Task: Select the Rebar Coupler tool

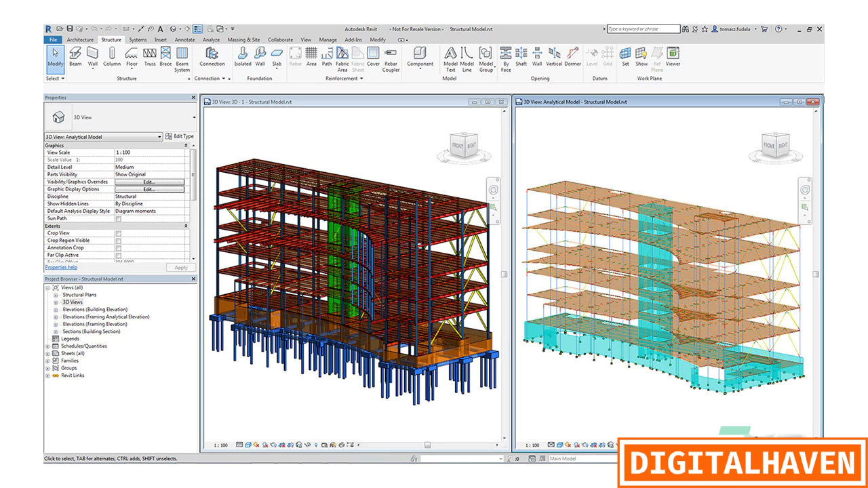Action: 391,60
